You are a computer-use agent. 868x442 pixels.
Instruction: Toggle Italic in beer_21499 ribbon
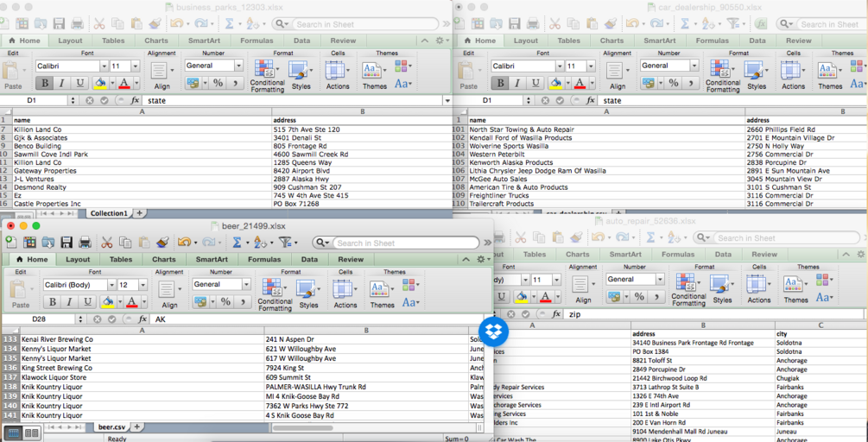[x=69, y=302]
